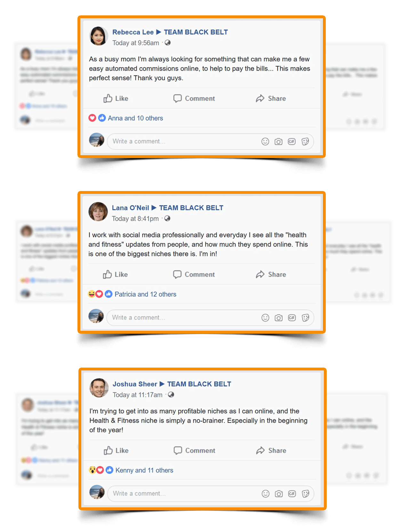
Task: Click the emoji icon in Joshua Sheer's comment box
Action: [x=266, y=494]
